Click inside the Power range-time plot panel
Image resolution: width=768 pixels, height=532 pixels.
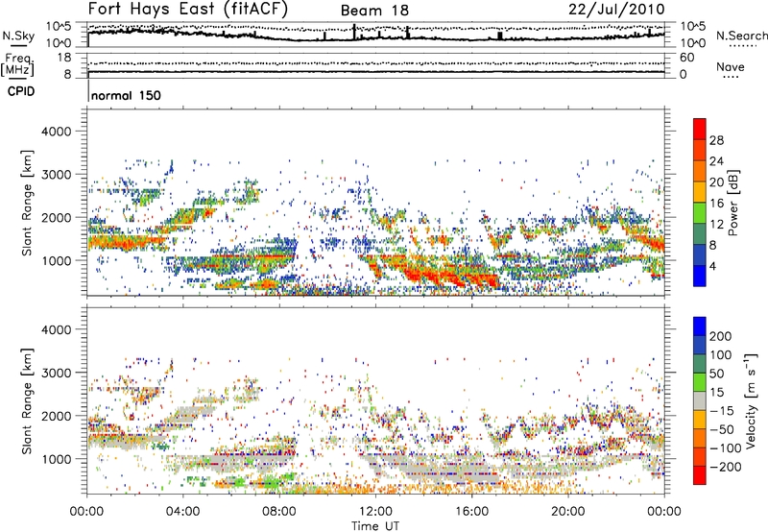(x=375, y=203)
